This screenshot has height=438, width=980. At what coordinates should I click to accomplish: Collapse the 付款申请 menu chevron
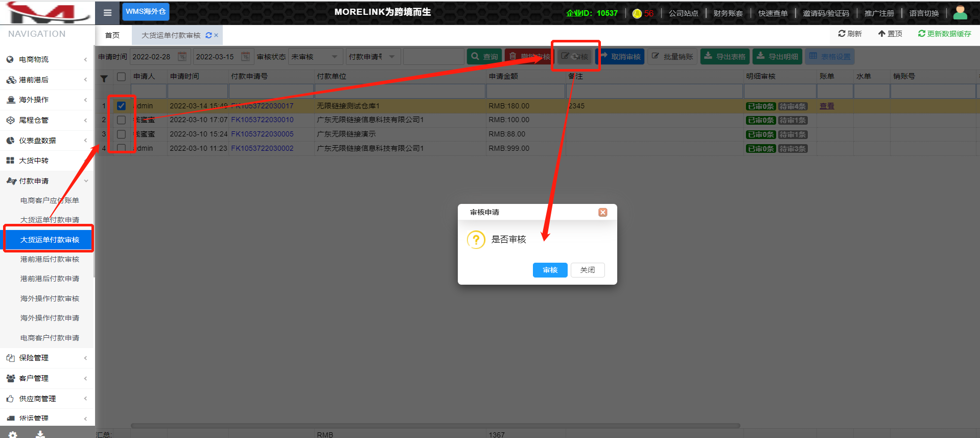[x=86, y=181]
